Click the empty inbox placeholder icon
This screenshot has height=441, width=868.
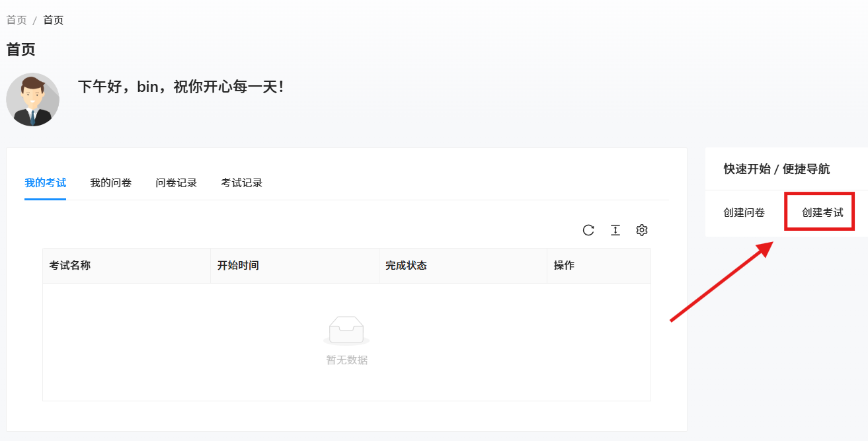(346, 331)
